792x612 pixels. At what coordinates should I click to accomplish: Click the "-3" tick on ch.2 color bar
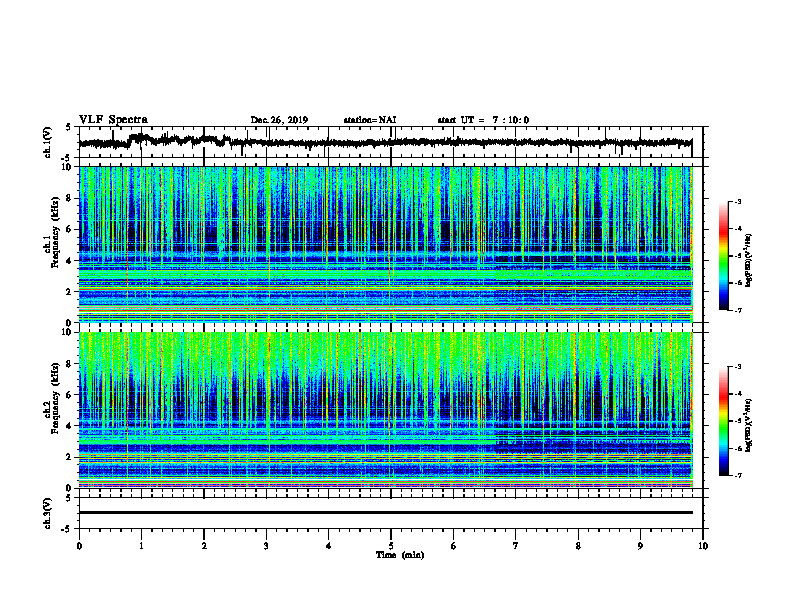738,367
